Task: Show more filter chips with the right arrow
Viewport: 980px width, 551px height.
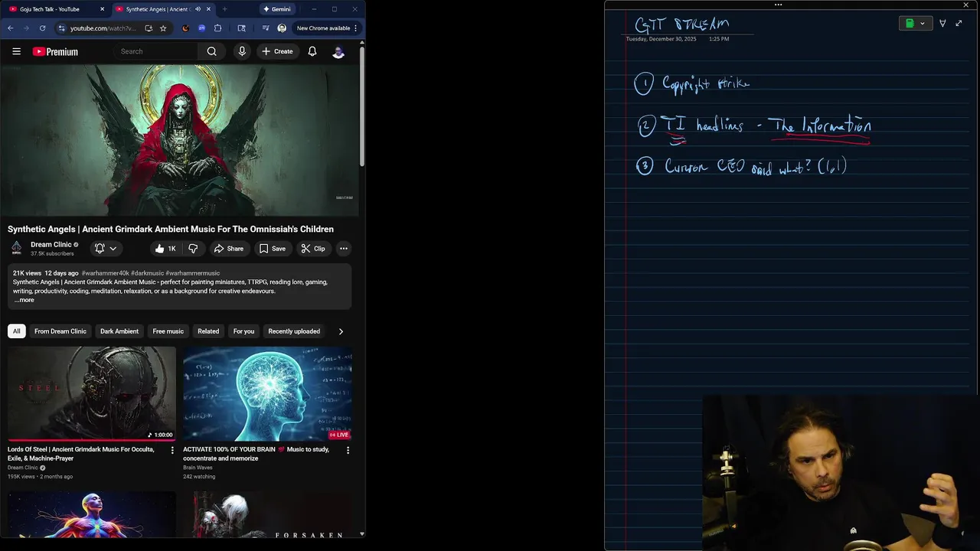Action: point(341,331)
